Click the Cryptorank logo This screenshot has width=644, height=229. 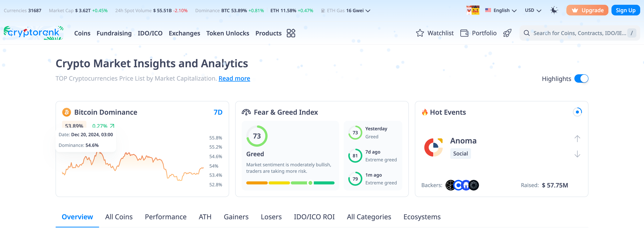click(33, 33)
